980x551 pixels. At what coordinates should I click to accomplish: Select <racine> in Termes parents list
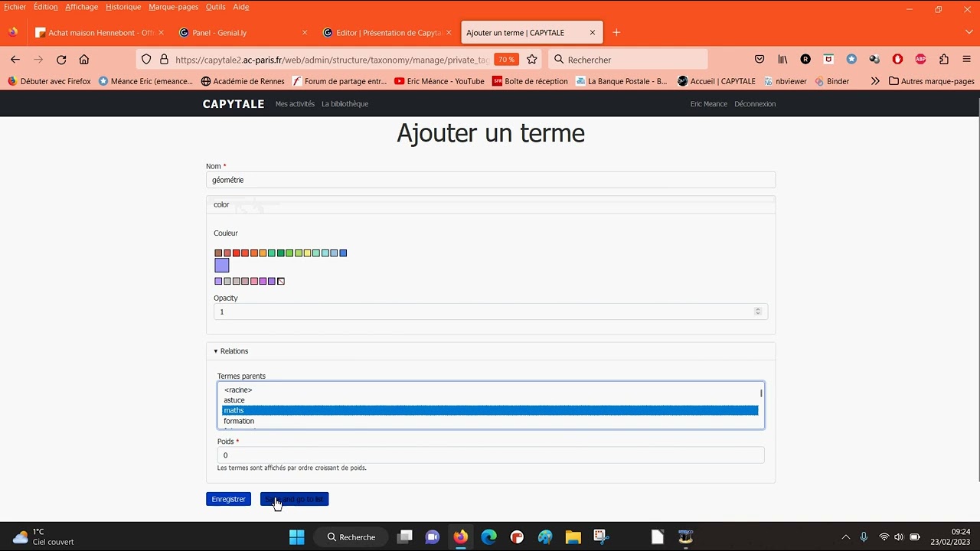pos(490,390)
